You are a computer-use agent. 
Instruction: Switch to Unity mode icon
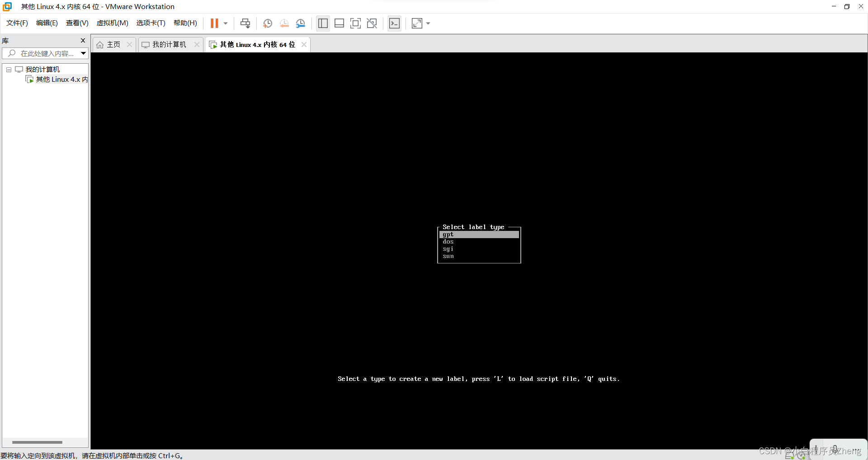372,23
